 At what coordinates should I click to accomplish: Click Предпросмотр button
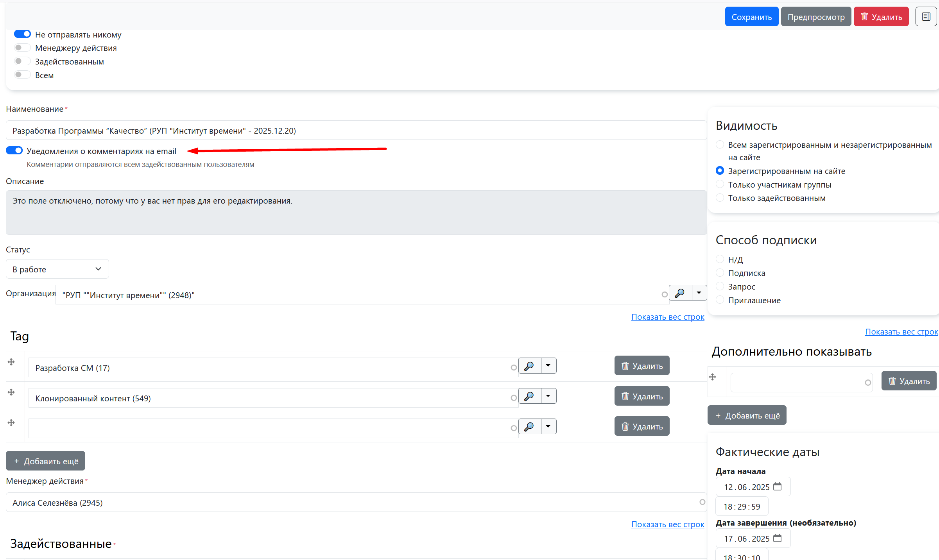(x=816, y=17)
